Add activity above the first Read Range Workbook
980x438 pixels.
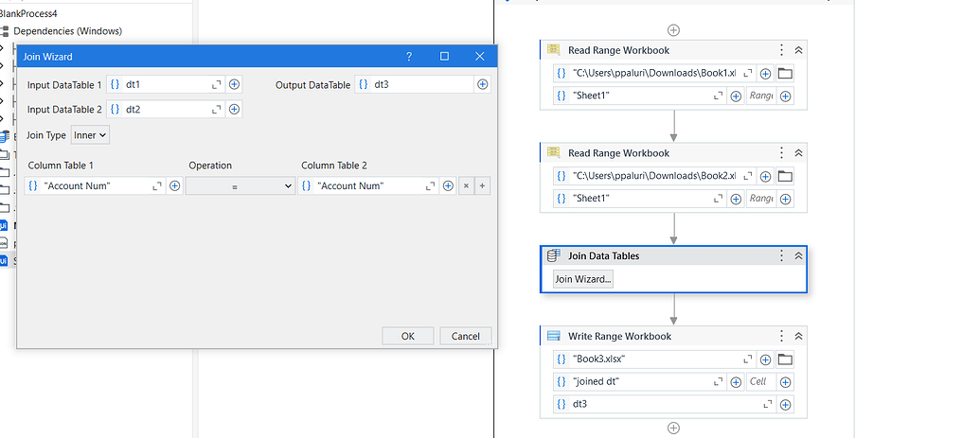pos(673,30)
